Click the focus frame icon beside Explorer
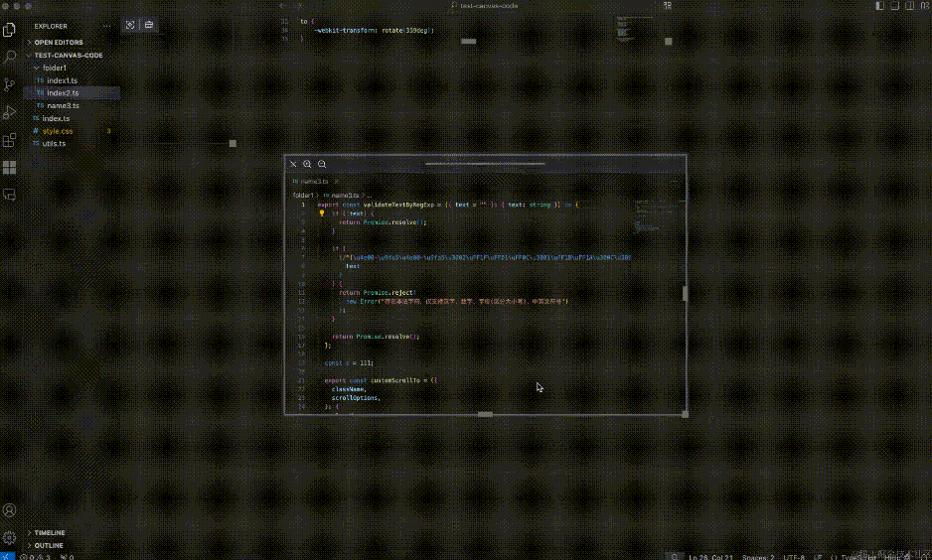Image resolution: width=932 pixels, height=560 pixels. 130,25
